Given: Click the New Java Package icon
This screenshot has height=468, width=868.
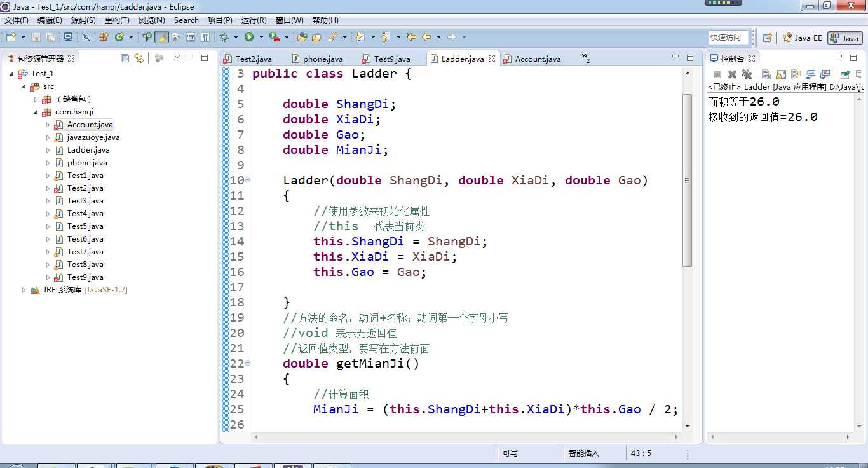Looking at the screenshot, I should (103, 37).
